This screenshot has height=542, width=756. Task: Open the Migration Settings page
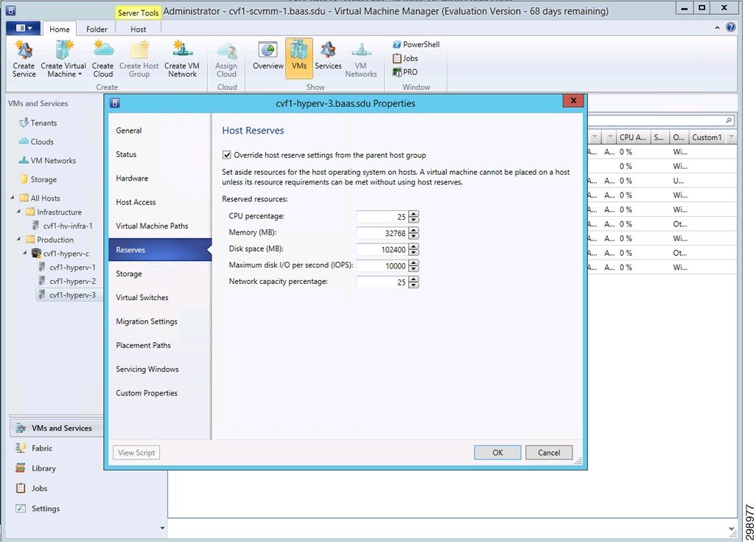pos(160,322)
